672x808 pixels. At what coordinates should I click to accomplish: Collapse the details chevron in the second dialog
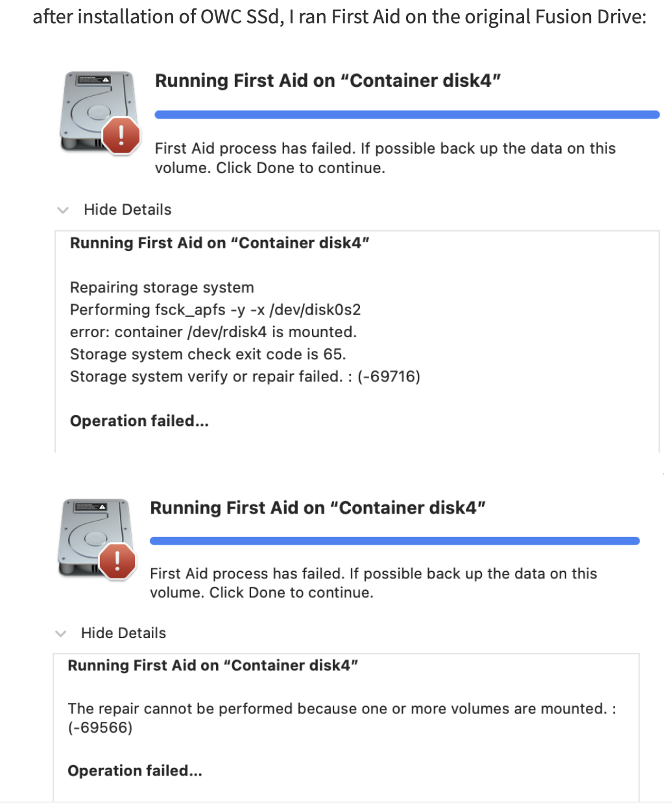pos(61,634)
